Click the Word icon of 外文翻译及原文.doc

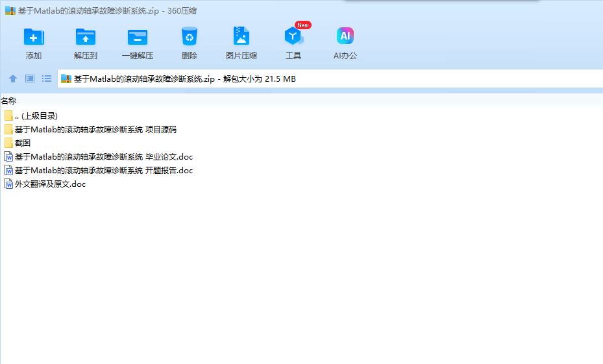pyautogui.click(x=8, y=184)
